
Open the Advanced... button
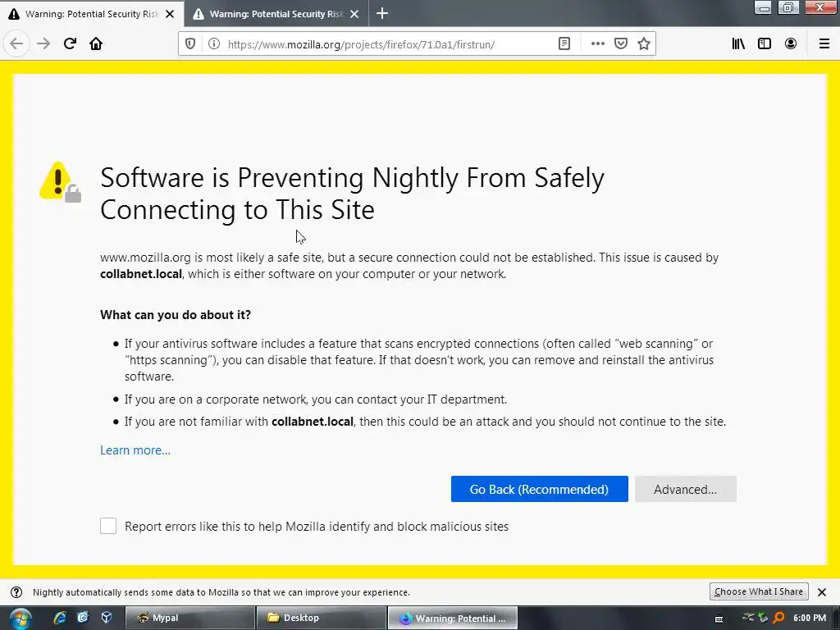click(x=685, y=489)
